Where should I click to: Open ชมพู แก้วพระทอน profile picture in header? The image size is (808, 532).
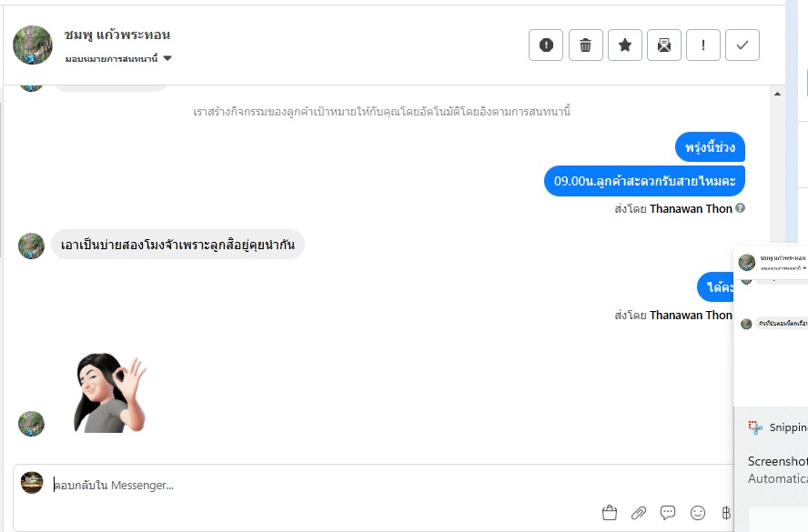[33, 45]
